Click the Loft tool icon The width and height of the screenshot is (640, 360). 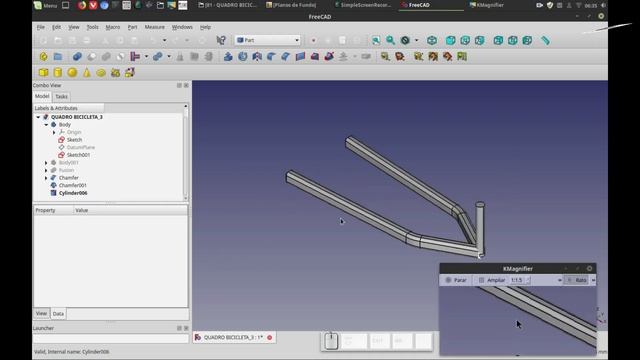[x=315, y=56]
